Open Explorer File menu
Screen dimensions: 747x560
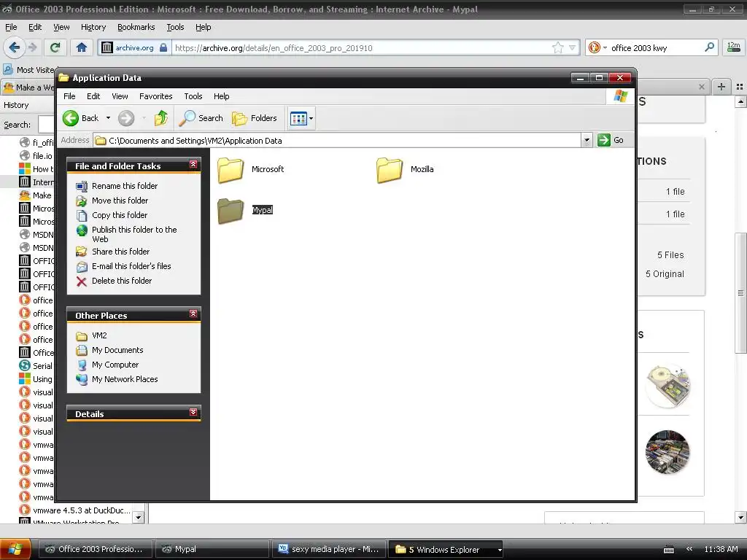pyautogui.click(x=69, y=96)
